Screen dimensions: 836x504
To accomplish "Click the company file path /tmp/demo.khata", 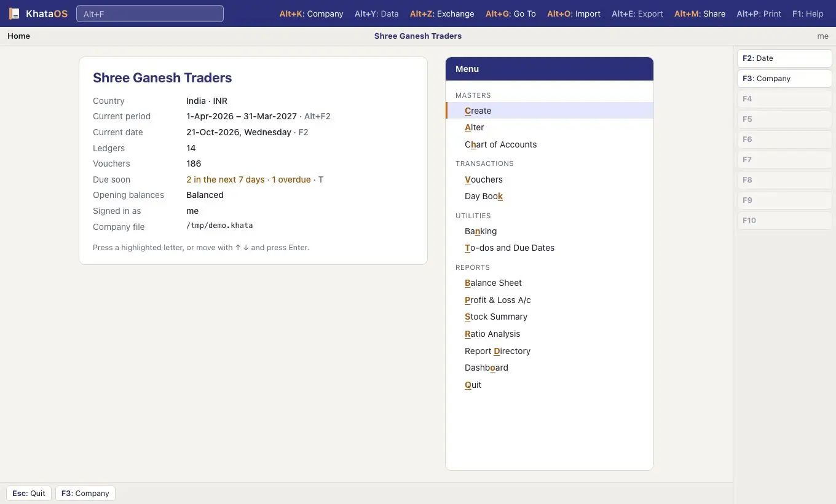I will click(219, 226).
